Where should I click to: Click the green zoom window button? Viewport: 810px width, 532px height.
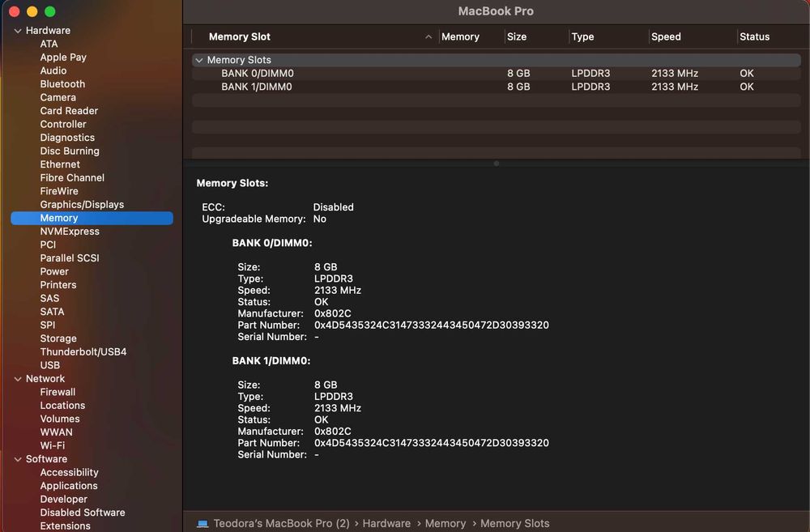pyautogui.click(x=50, y=11)
